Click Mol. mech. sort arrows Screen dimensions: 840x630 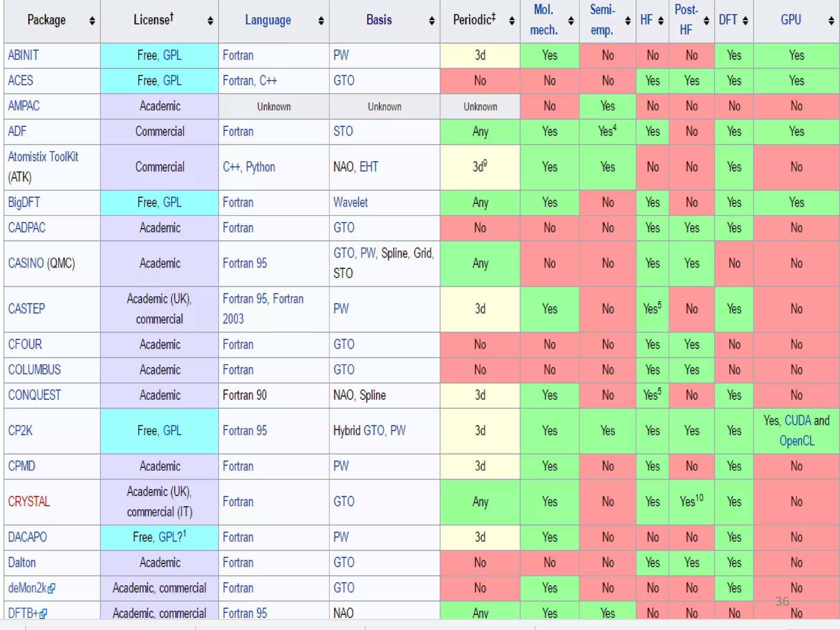571,21
